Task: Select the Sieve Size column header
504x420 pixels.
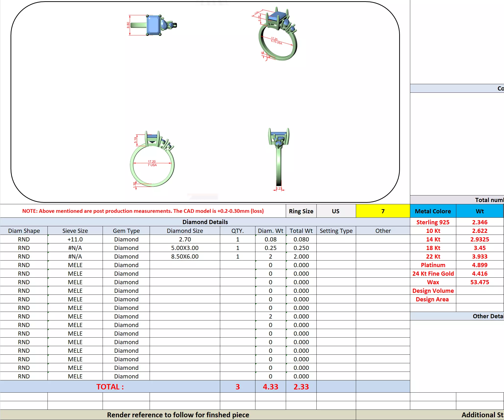Action: (75, 231)
